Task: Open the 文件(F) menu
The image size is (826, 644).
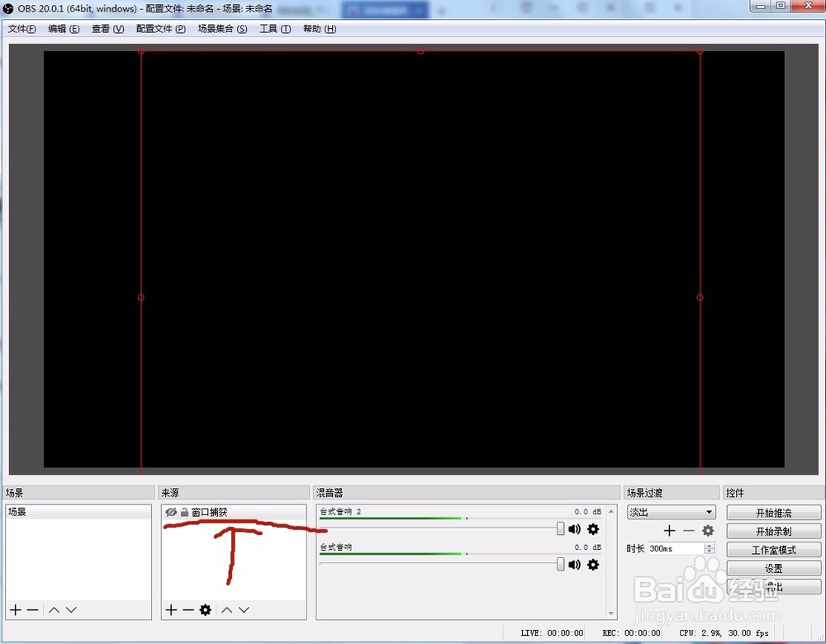Action: pyautogui.click(x=21, y=28)
